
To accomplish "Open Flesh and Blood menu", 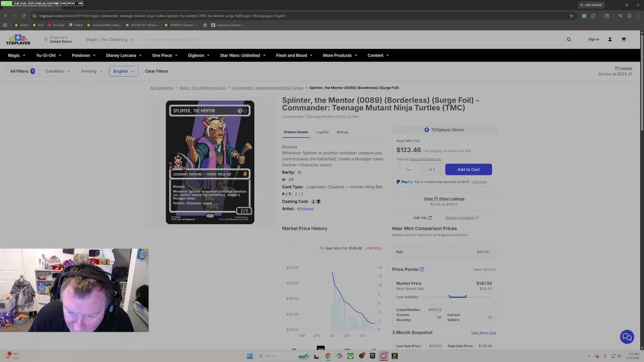I will pyautogui.click(x=294, y=55).
